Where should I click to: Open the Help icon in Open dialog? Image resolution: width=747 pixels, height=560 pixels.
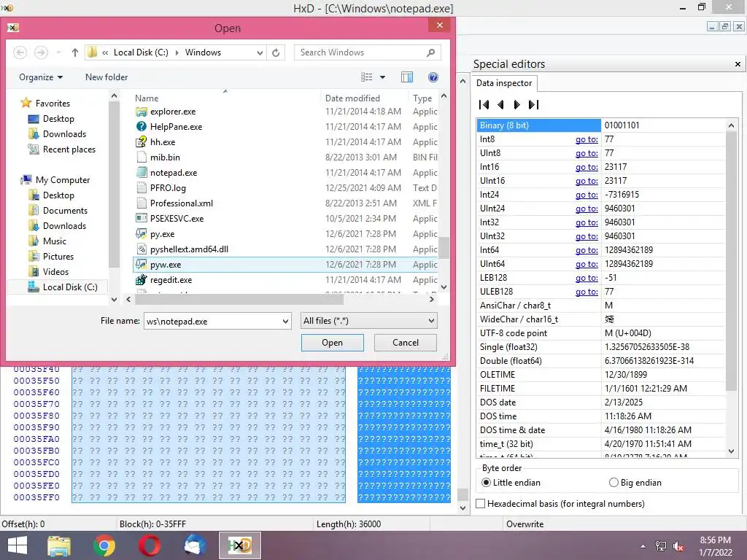[x=433, y=77]
